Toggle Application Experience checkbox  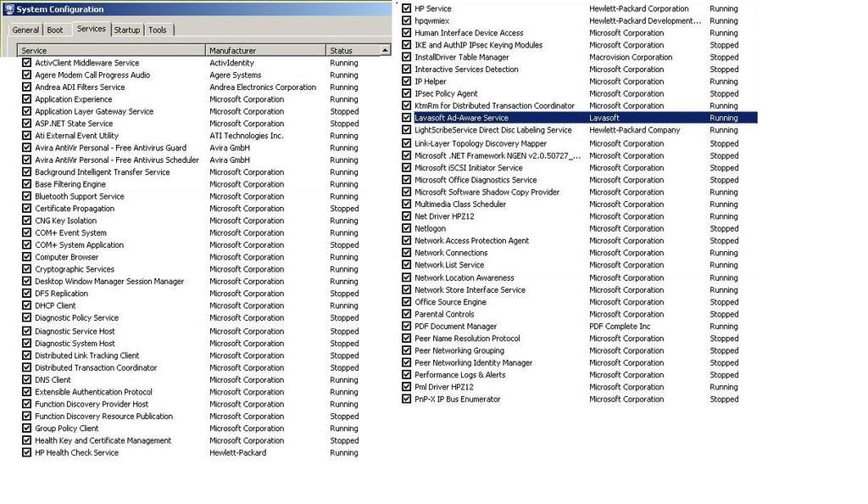tap(26, 99)
